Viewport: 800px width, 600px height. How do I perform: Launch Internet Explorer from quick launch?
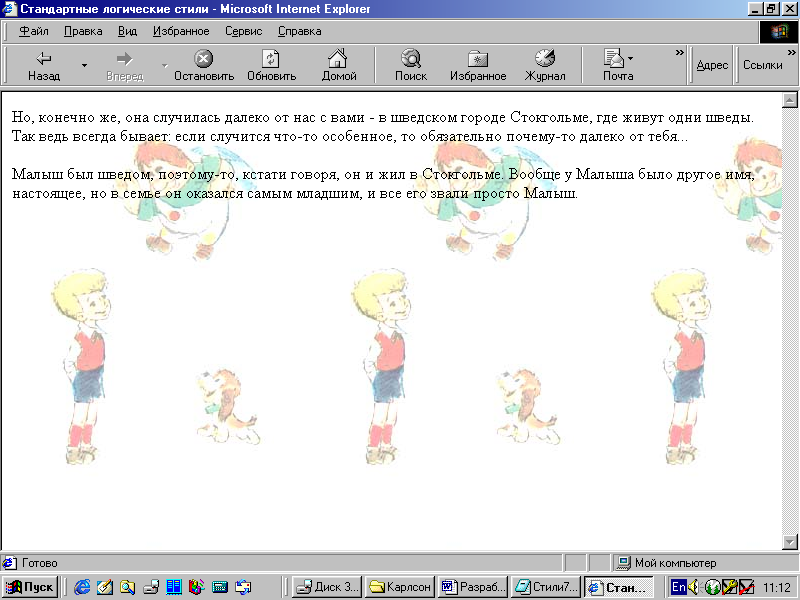pyautogui.click(x=82, y=587)
